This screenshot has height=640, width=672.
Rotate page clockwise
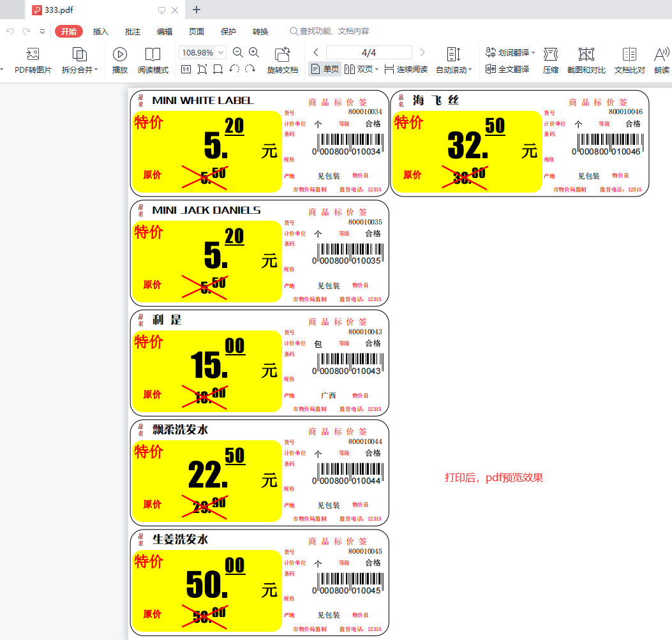tap(250, 68)
